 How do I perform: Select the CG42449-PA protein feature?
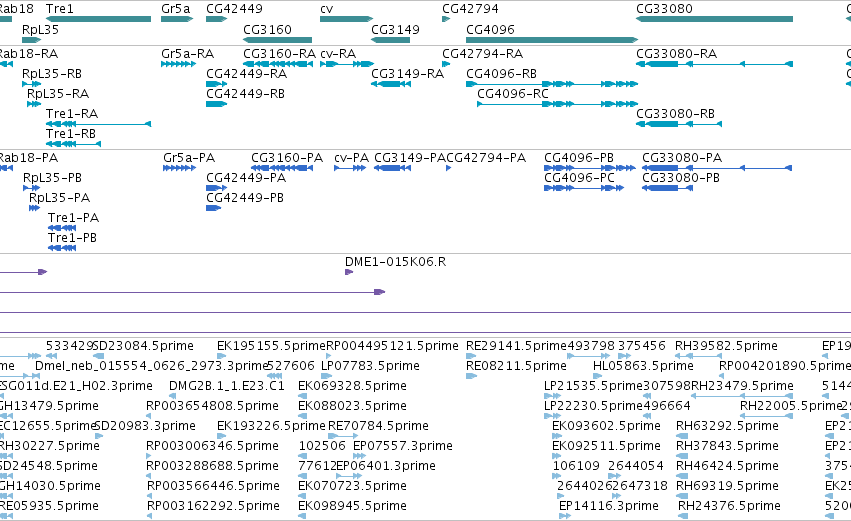click(x=217, y=188)
